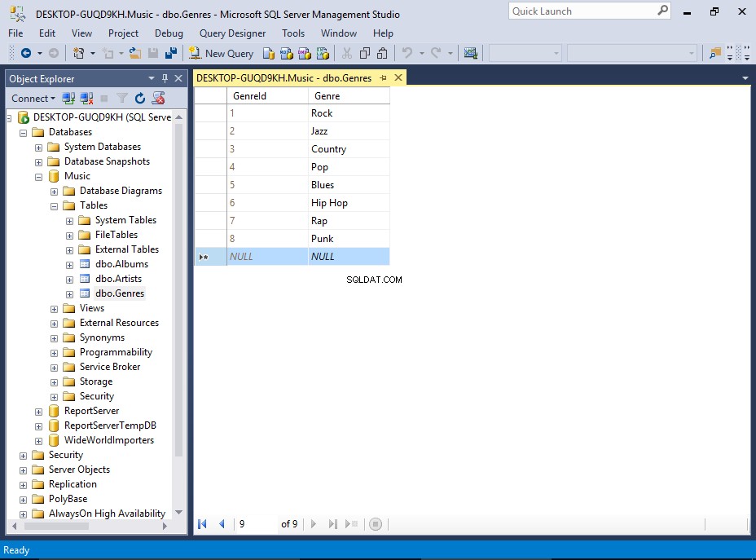Screen dimensions: 756x560
Task: Click the Hip Hop genre cell
Action: click(x=349, y=203)
